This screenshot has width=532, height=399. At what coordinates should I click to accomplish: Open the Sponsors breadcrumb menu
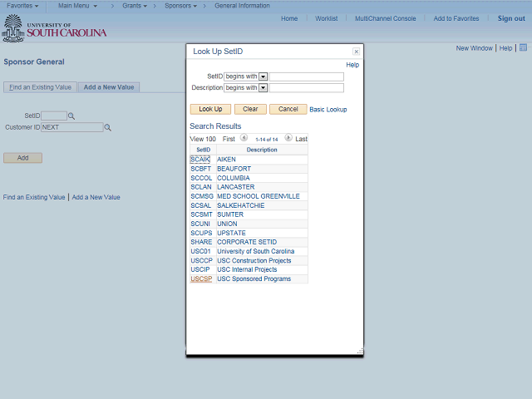tap(181, 6)
